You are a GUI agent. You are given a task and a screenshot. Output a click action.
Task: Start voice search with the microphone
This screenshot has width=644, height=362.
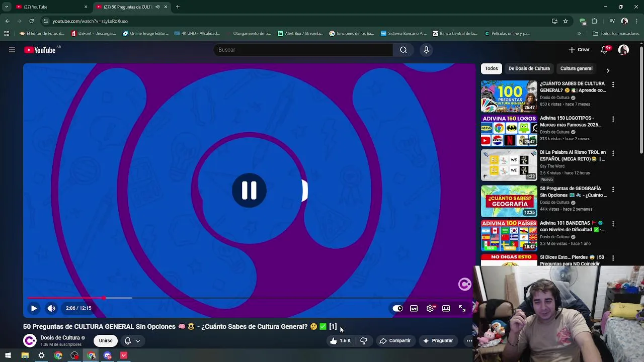[x=426, y=50]
